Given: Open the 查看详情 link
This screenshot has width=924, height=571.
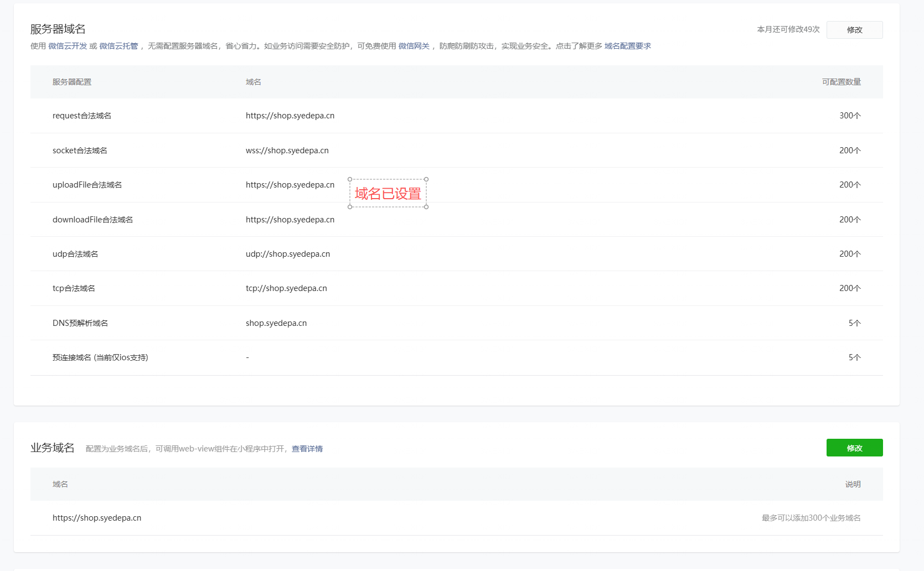Looking at the screenshot, I should pyautogui.click(x=307, y=449).
